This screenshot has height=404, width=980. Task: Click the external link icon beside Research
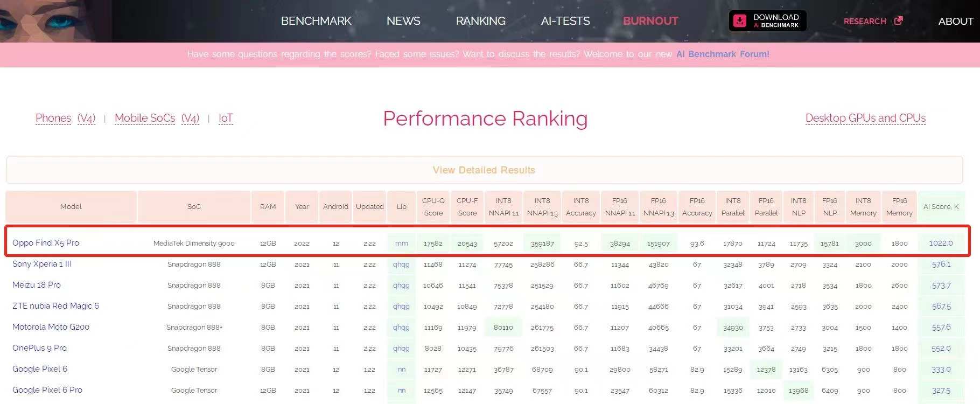tap(898, 21)
